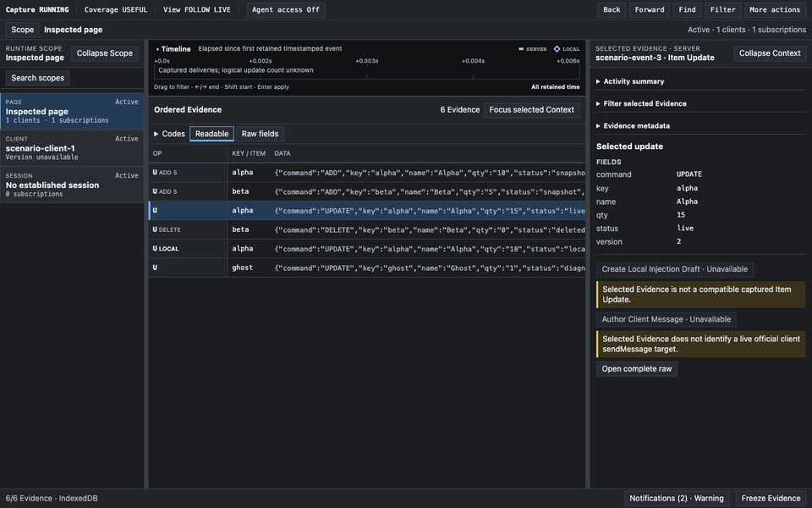Click the 6 Evidence count label

click(x=460, y=110)
